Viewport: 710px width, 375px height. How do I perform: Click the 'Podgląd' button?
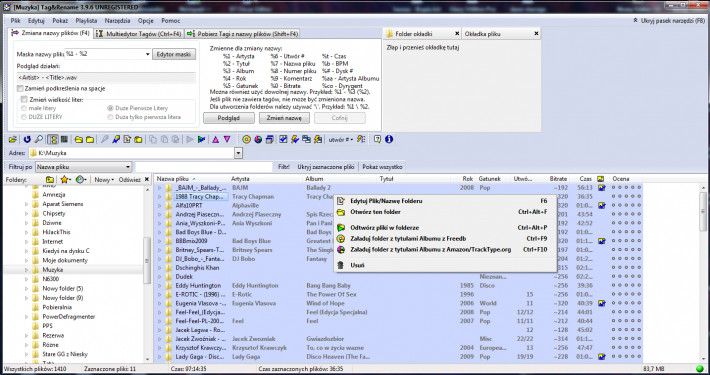pos(229,118)
